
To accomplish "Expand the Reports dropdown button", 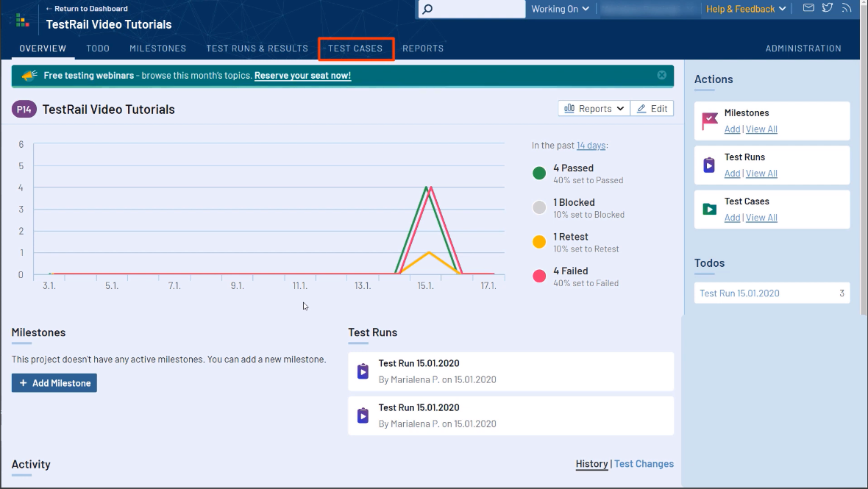I will pos(594,109).
